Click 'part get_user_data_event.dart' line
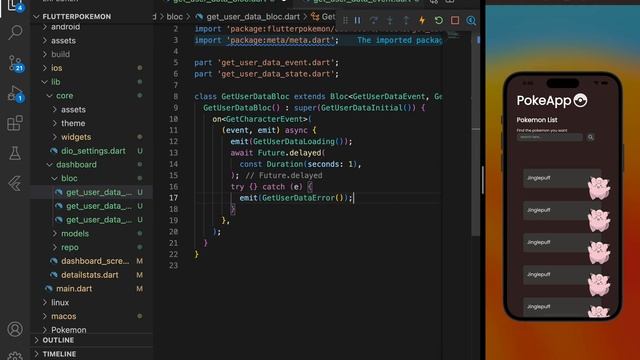 (x=267, y=62)
